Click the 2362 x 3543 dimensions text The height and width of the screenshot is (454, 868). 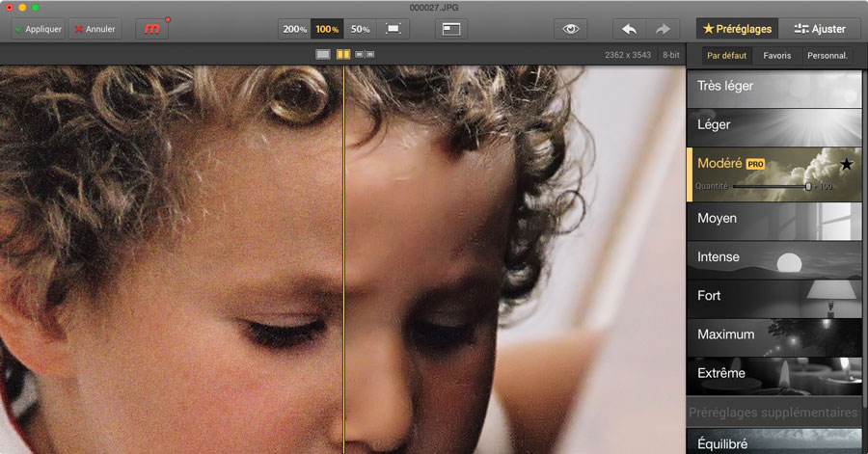click(x=628, y=55)
